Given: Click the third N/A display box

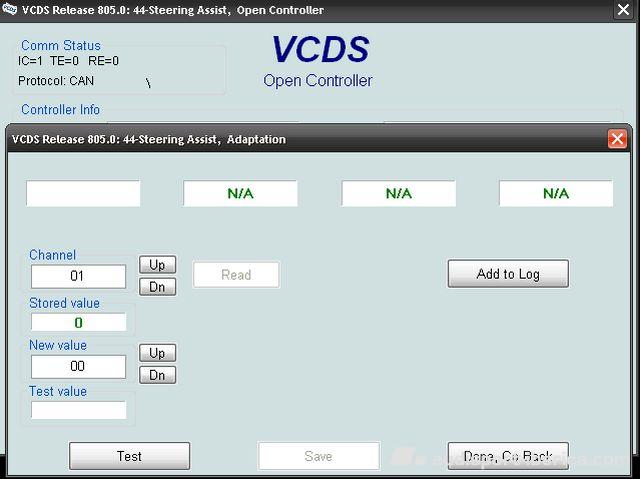Looking at the screenshot, I should click(399, 193).
